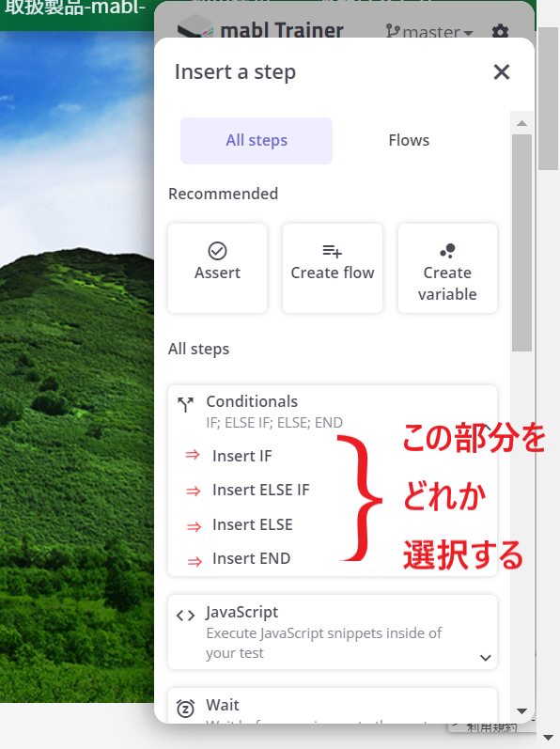Click the dialog scrollbar down arrow

point(521,710)
